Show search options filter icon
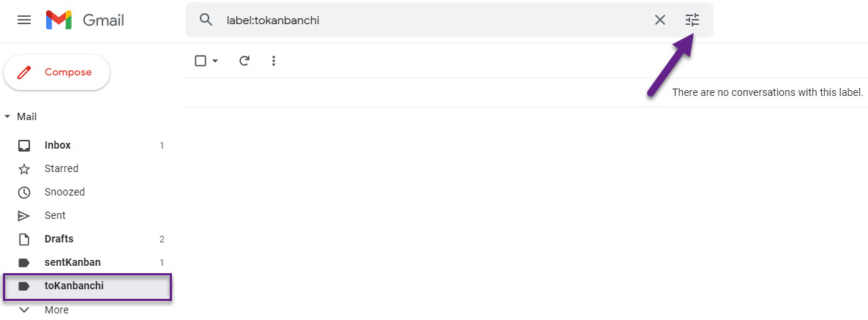 coord(692,21)
